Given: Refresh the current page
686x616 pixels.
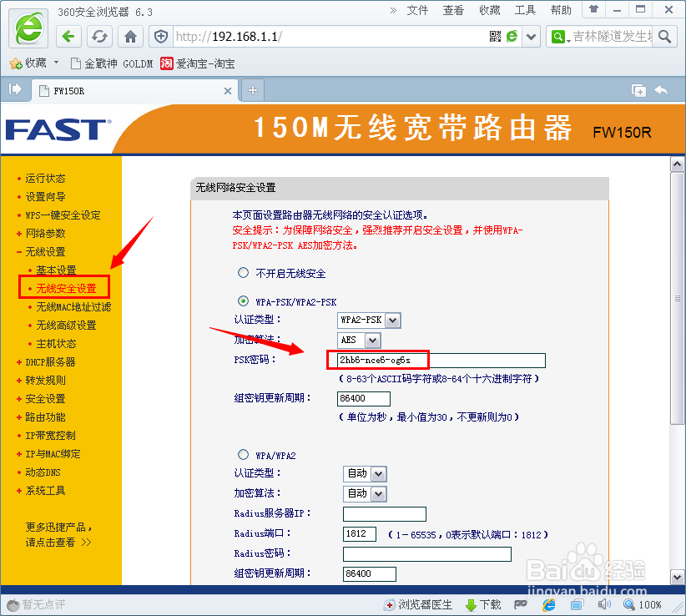Looking at the screenshot, I should coord(99,37).
